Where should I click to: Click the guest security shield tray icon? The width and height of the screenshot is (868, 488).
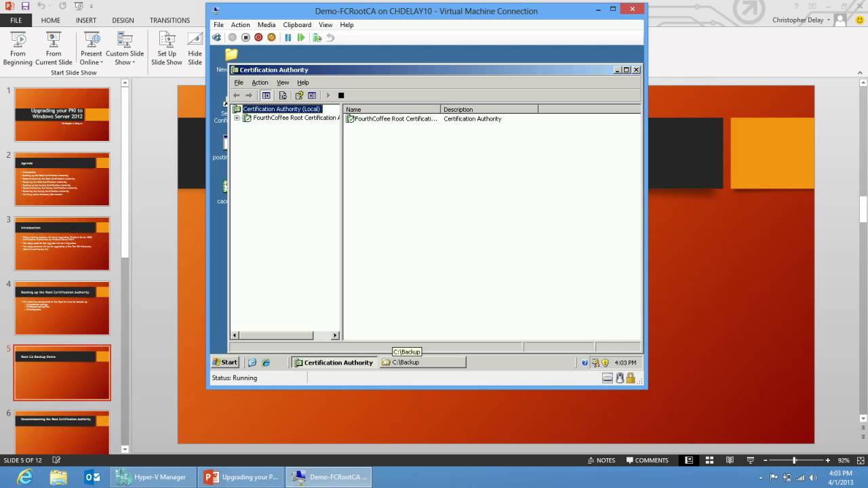pyautogui.click(x=605, y=363)
